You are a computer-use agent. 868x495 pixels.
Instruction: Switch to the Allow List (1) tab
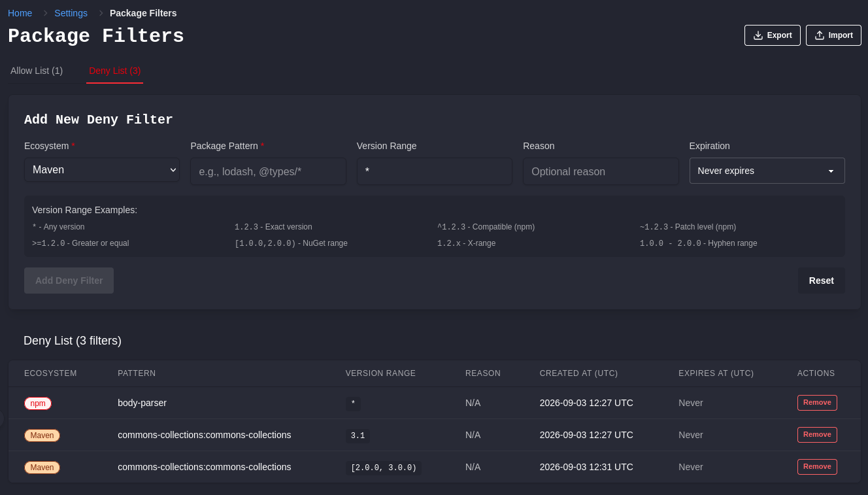point(37,71)
